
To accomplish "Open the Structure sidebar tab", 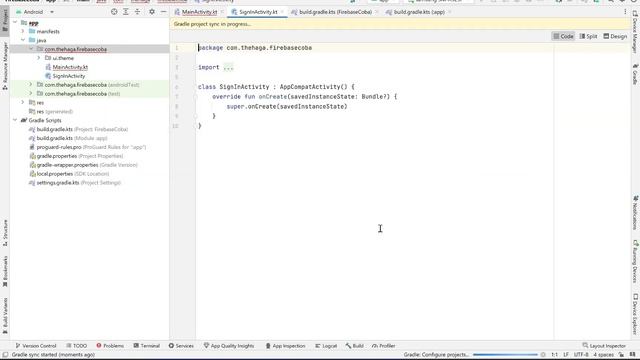I will 5,233.
